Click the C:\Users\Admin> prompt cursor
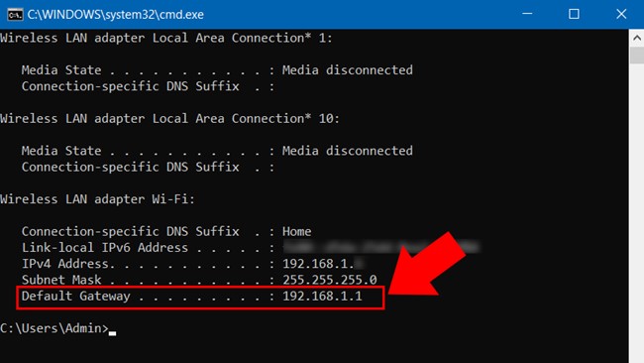Image resolution: width=644 pixels, height=363 pixels. click(112, 333)
